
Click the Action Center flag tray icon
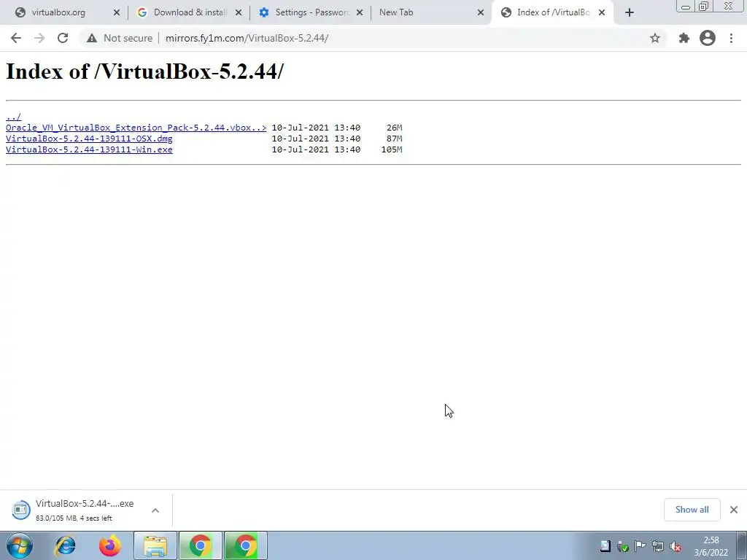click(640, 547)
